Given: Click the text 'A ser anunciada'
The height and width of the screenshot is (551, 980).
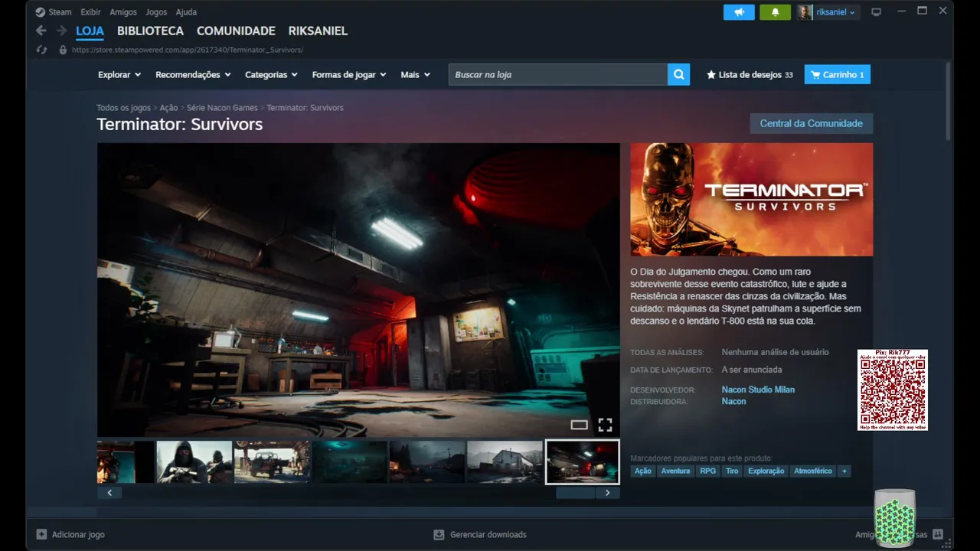Looking at the screenshot, I should pos(752,370).
